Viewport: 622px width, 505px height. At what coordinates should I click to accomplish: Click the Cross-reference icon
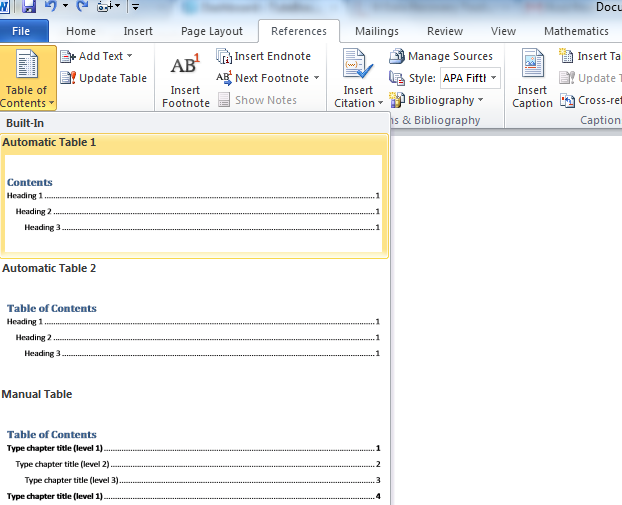pos(568,100)
